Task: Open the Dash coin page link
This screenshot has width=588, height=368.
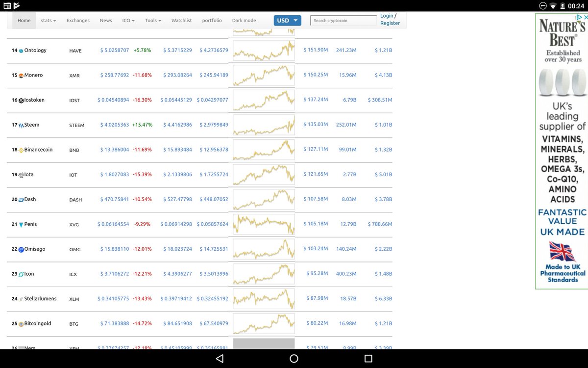Action: pyautogui.click(x=30, y=199)
